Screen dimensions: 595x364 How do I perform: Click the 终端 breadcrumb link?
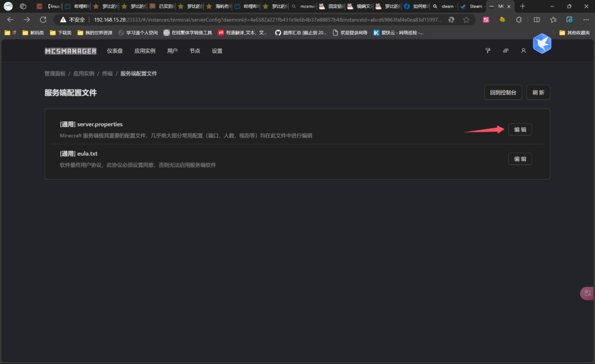[107, 74]
